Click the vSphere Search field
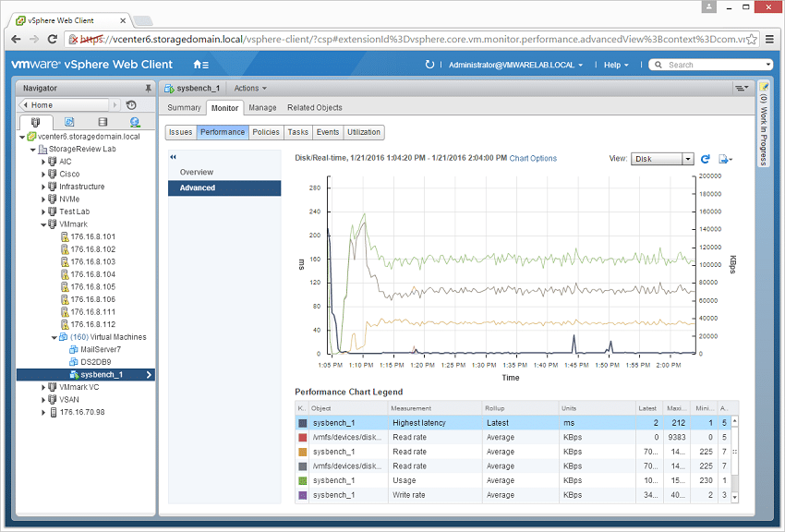Image resolution: width=785 pixels, height=532 pixels. (710, 65)
